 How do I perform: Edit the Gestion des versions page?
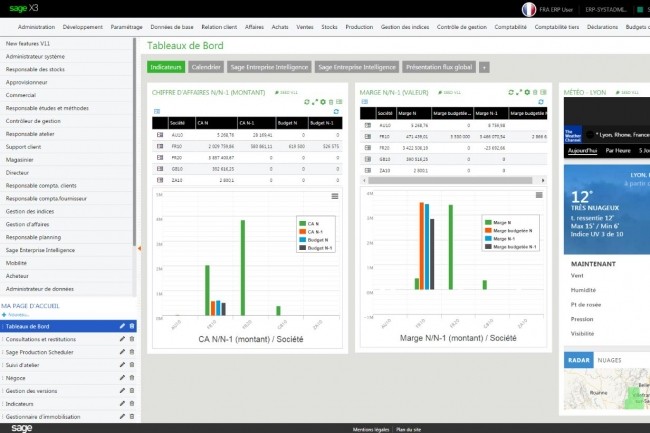122,391
